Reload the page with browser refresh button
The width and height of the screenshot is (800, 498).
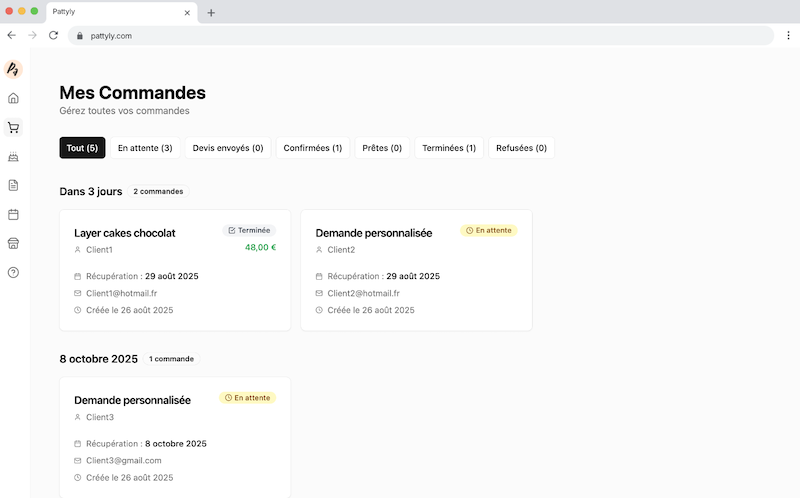point(53,35)
